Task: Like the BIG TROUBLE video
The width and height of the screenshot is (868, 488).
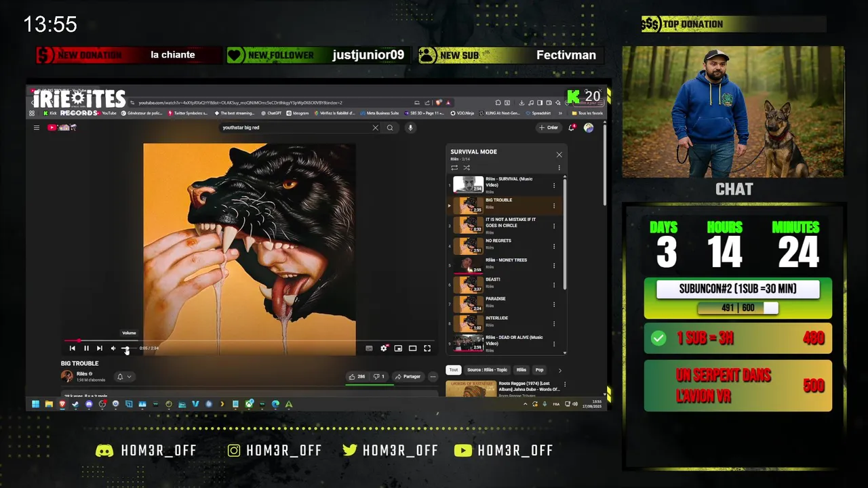Action: coord(357,377)
